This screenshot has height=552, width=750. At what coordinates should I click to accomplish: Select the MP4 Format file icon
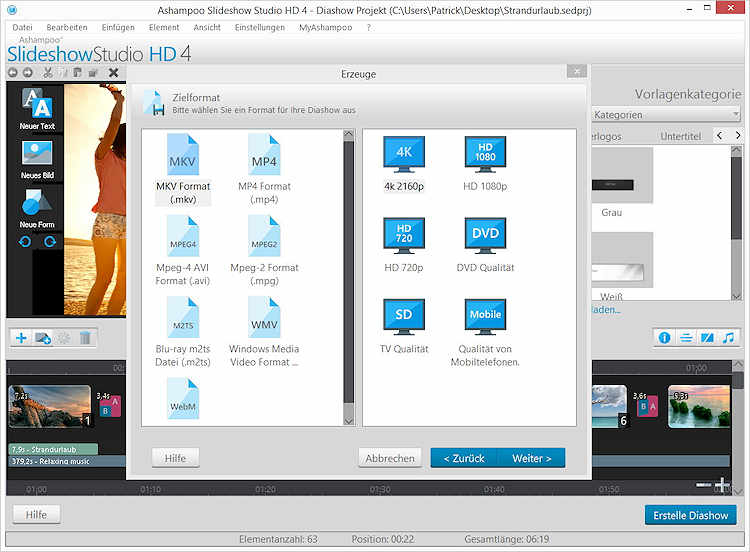264,155
